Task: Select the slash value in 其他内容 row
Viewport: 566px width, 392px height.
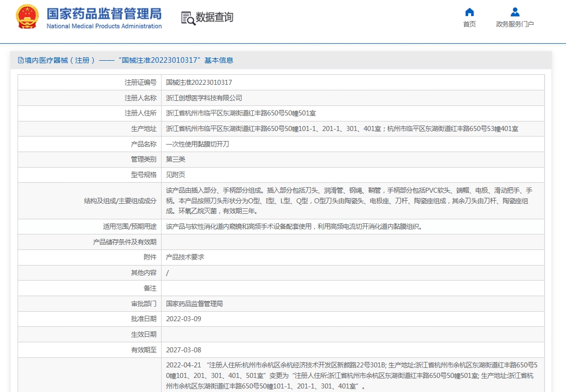Action: 168,273
